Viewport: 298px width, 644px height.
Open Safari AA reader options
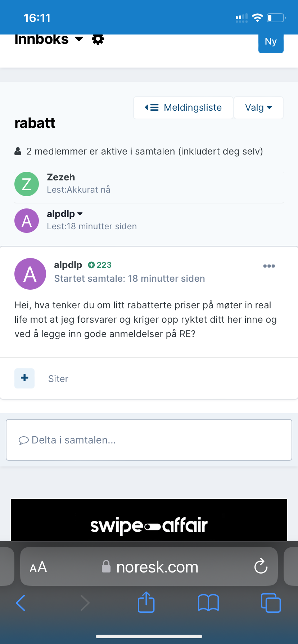[38, 567]
